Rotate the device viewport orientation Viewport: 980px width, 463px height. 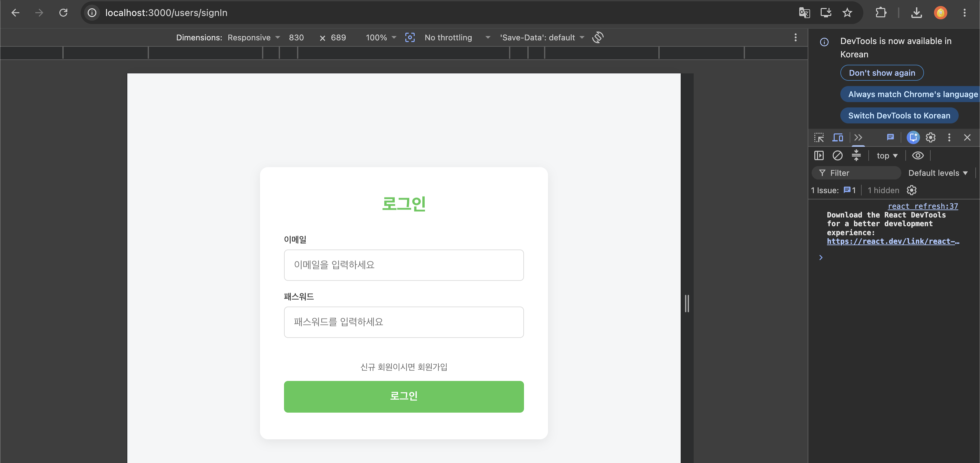(x=598, y=37)
